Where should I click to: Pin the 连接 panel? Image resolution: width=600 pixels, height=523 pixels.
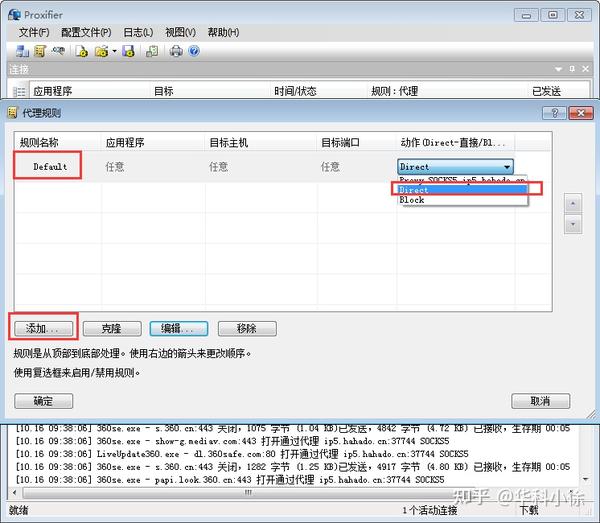click(572, 69)
